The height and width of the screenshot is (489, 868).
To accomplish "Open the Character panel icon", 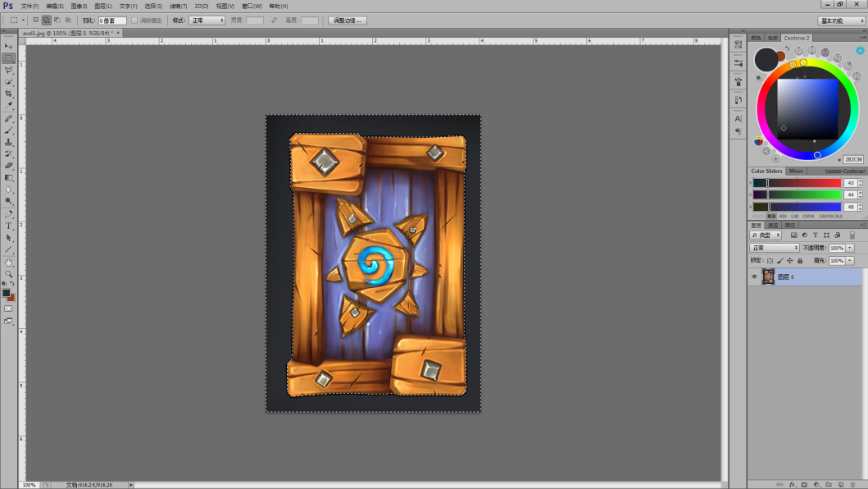I will 738,119.
